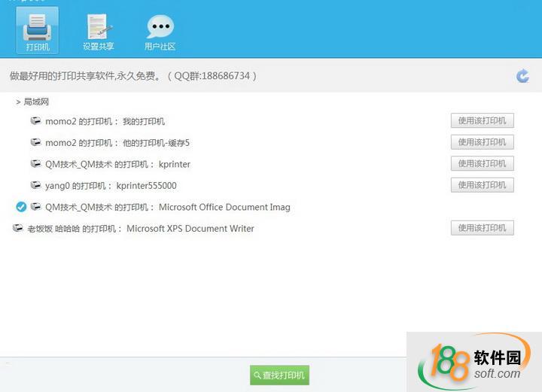Click printer icon beside 他的打印机-缓存5
The width and height of the screenshot is (542, 392).
[x=35, y=142]
